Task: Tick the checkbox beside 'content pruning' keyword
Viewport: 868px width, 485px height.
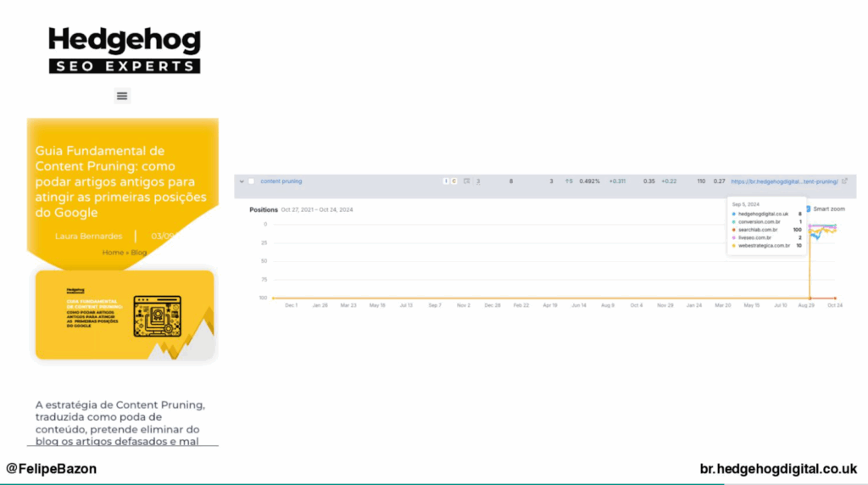Action: [251, 181]
